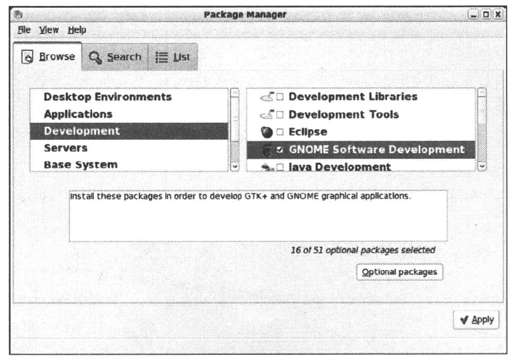Select the Development Libraries row text

tap(353, 97)
